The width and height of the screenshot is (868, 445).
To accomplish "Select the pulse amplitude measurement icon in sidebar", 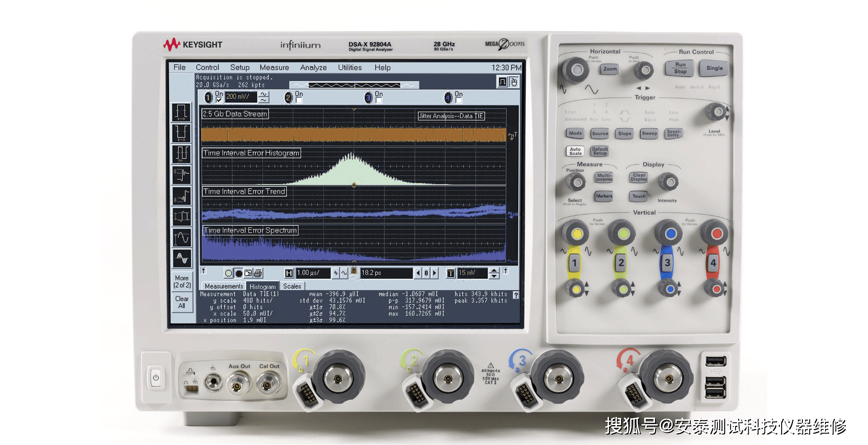I will pyautogui.click(x=181, y=217).
